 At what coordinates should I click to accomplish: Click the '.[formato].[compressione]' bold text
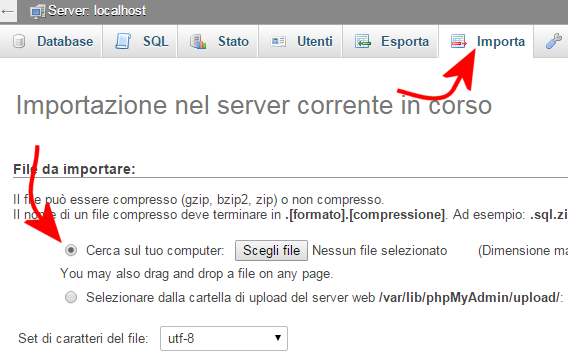[x=365, y=215]
